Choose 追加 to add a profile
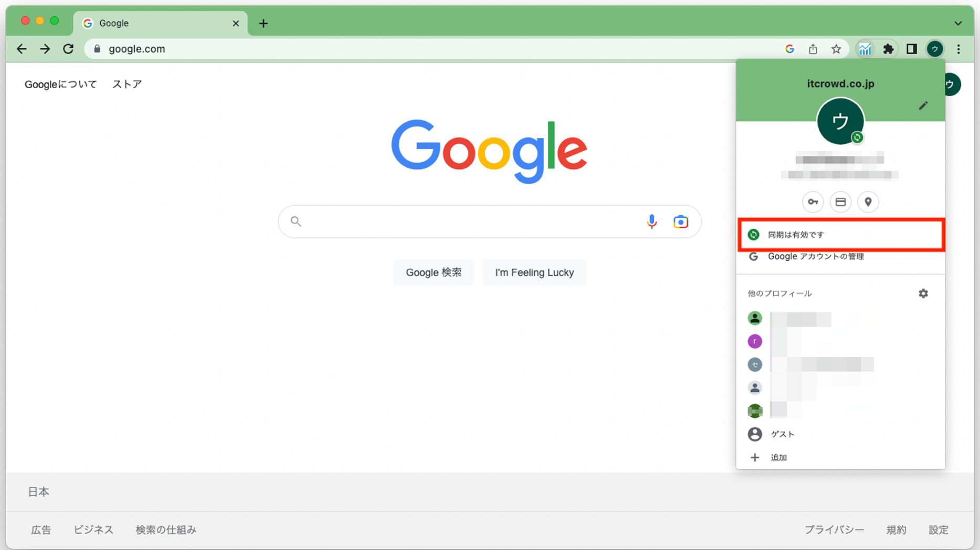Viewport: 980px width, 550px height. (x=778, y=458)
